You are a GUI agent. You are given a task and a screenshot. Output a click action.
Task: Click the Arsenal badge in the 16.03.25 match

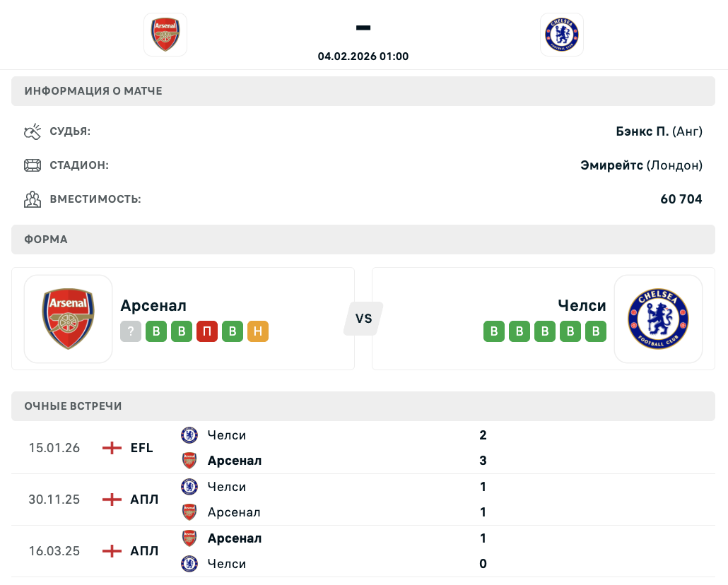click(x=189, y=538)
